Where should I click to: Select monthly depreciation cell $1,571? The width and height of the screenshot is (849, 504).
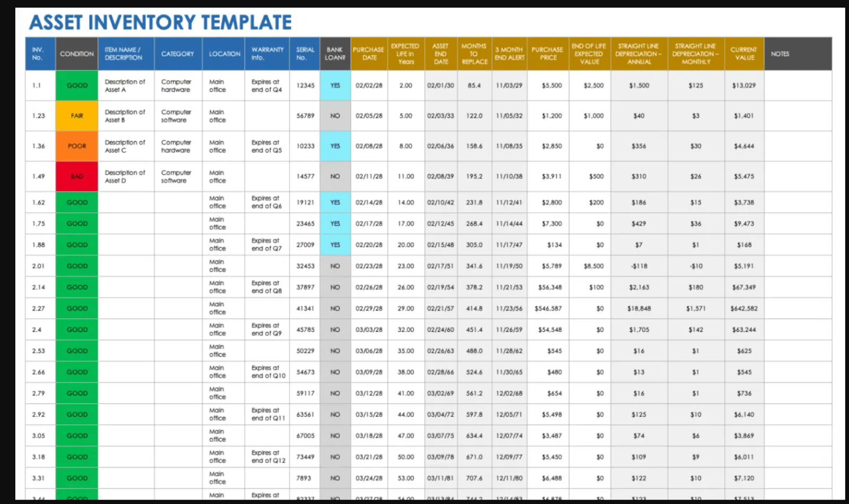(696, 308)
